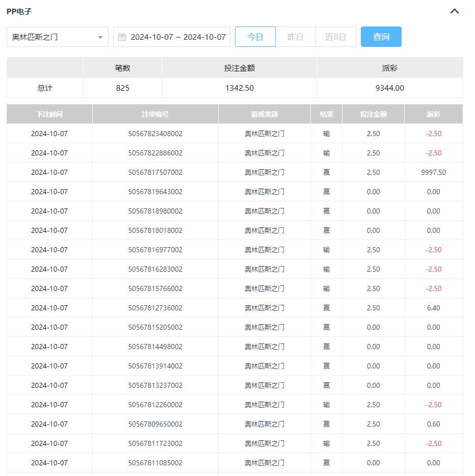Collapse the PP电子 section with chevron
Screen dimensions: 475x476
coord(455,11)
